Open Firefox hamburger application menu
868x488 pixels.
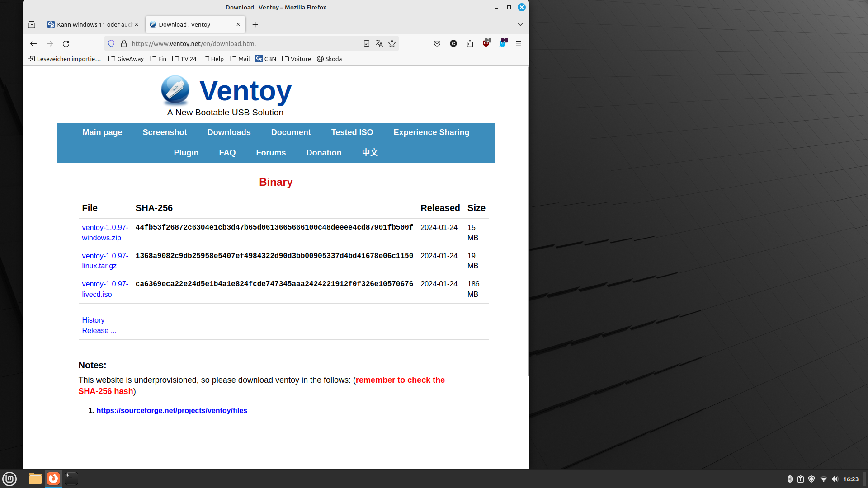[x=519, y=44]
